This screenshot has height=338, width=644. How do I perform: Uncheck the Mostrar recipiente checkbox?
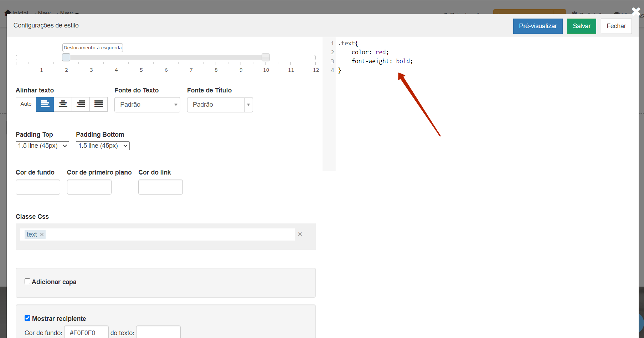coord(27,318)
